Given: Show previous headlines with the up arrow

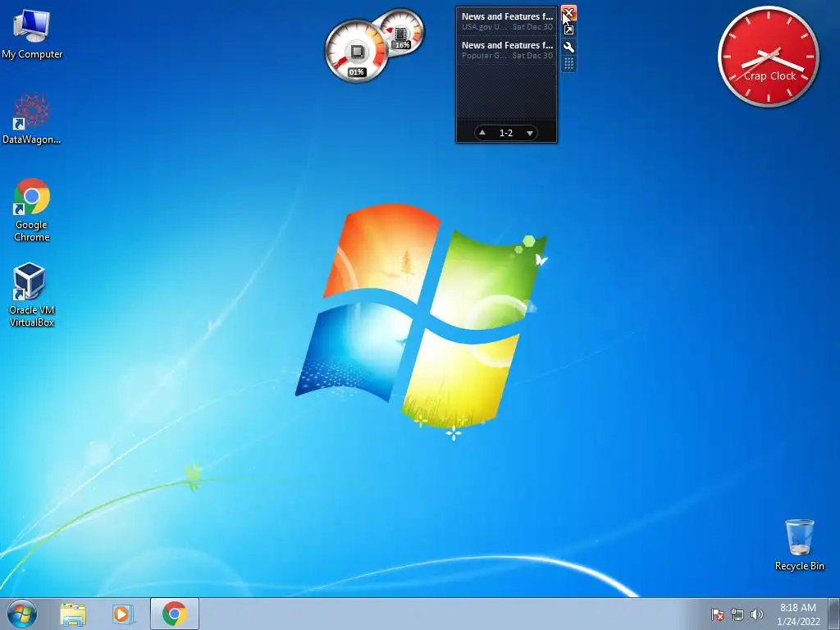Looking at the screenshot, I should pyautogui.click(x=482, y=132).
